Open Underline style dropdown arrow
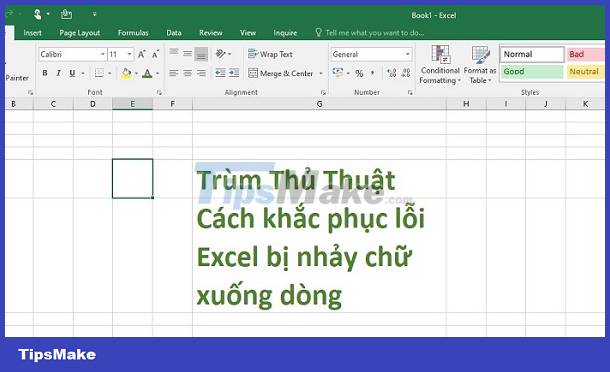The height and width of the screenshot is (372, 610). (82, 73)
